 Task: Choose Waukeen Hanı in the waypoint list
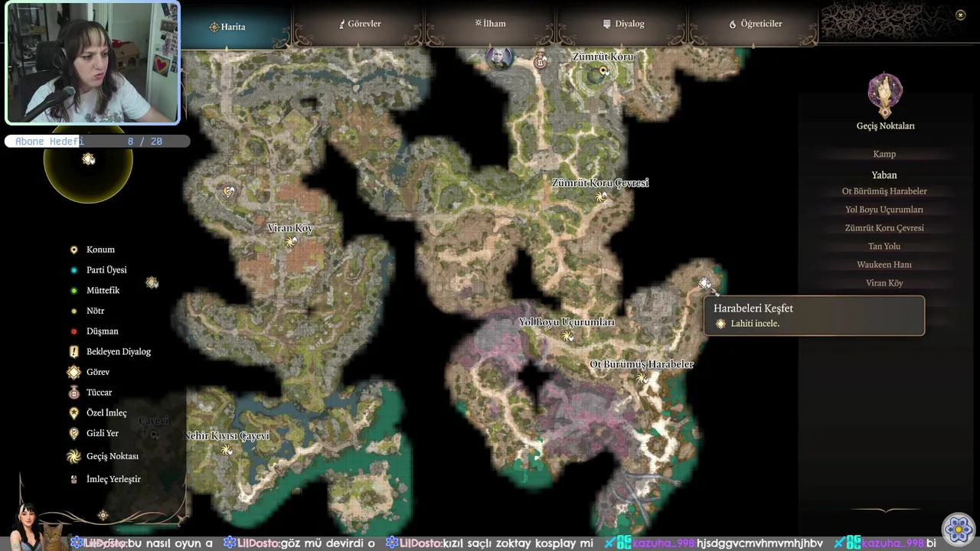click(x=884, y=265)
